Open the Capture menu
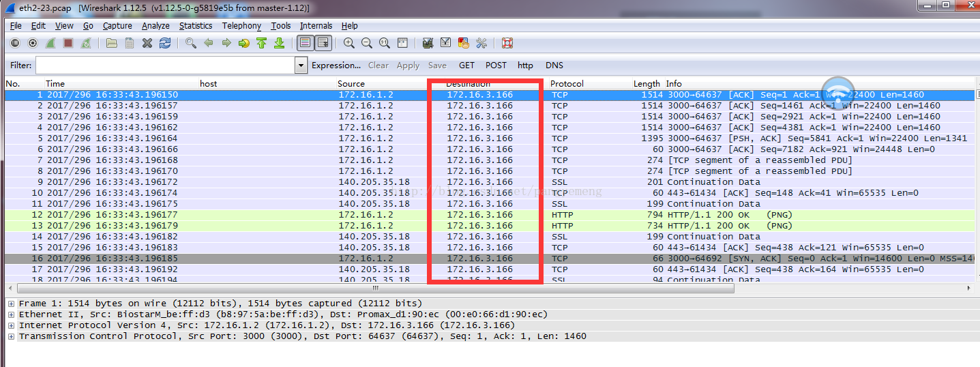980x367 pixels. coord(117,26)
